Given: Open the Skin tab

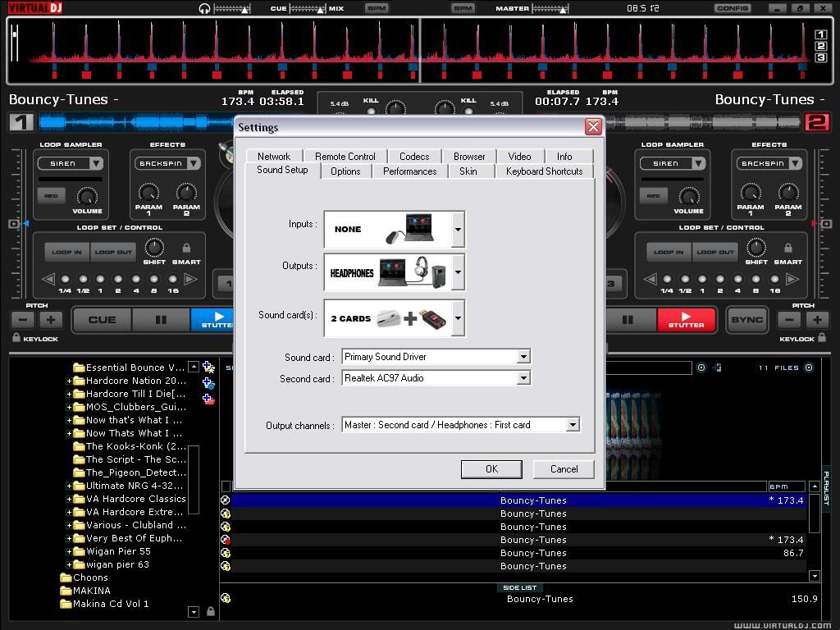Looking at the screenshot, I should tap(468, 171).
